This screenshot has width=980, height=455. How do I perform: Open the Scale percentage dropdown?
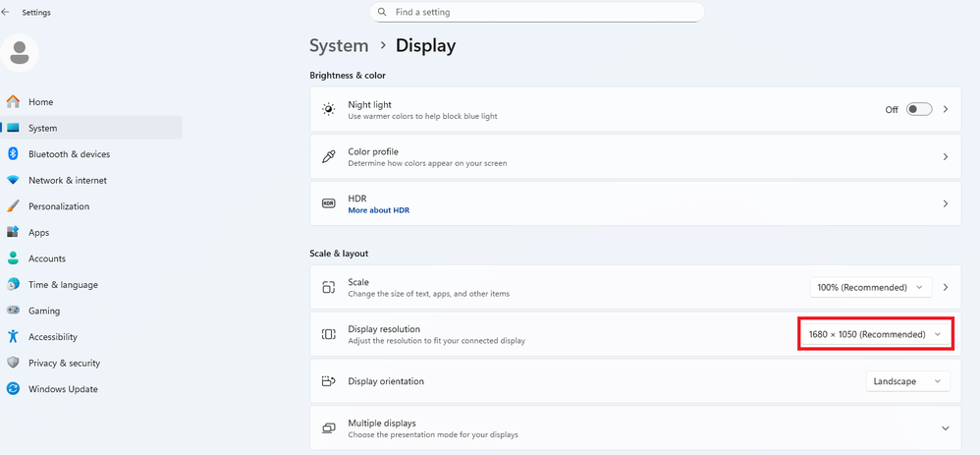[870, 288]
